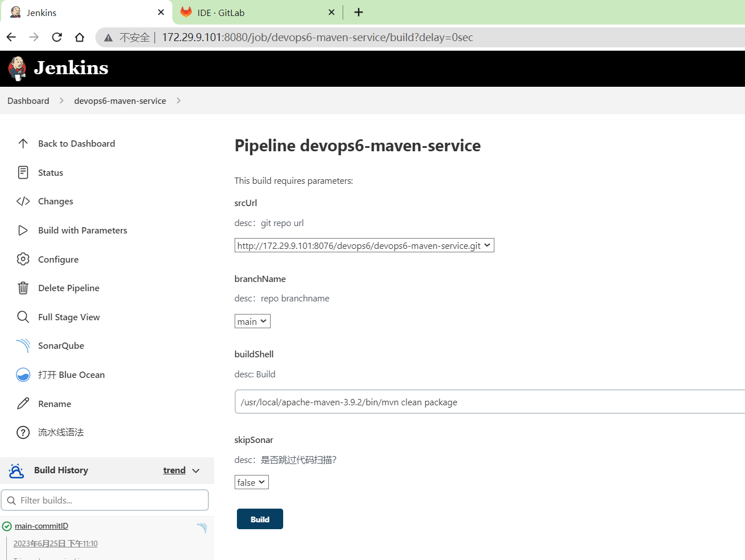Open the Status sidebar item
Image resolution: width=745 pixels, height=560 pixels.
click(x=51, y=172)
